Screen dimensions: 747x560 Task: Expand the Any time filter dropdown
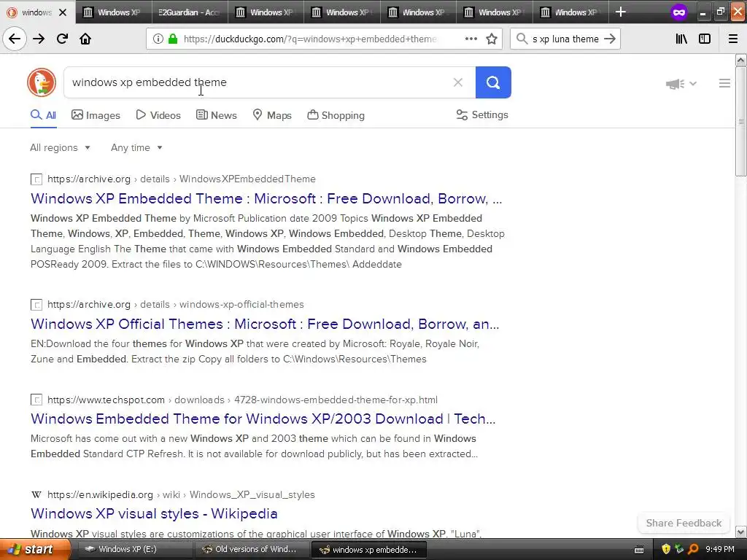(x=136, y=147)
